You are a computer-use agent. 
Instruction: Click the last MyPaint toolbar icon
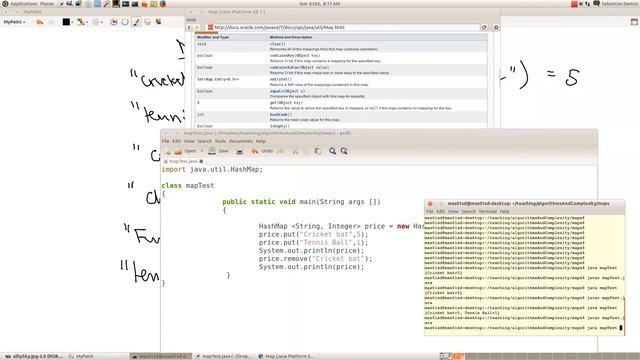[158, 22]
